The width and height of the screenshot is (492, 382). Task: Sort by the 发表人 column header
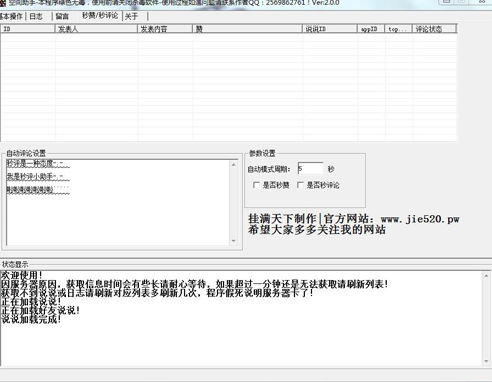click(96, 29)
